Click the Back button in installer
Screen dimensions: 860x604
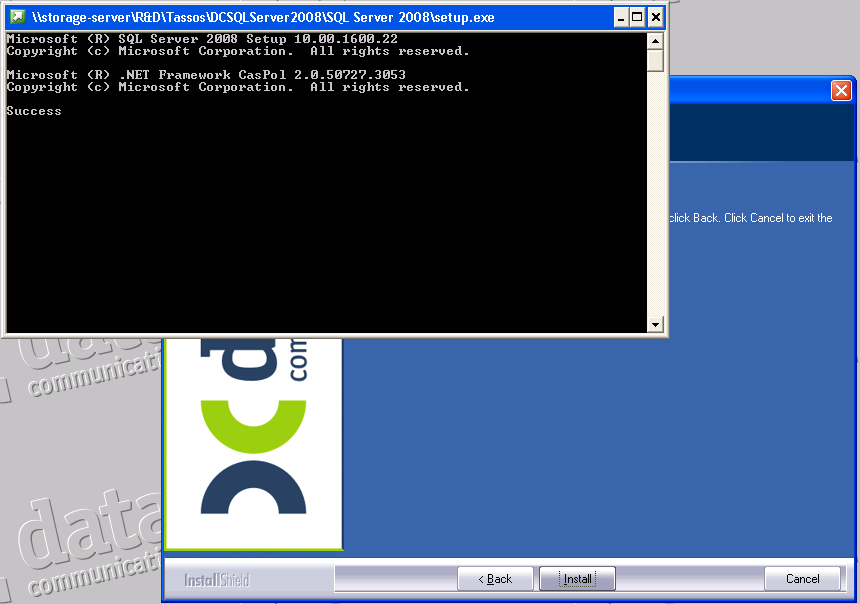[495, 579]
